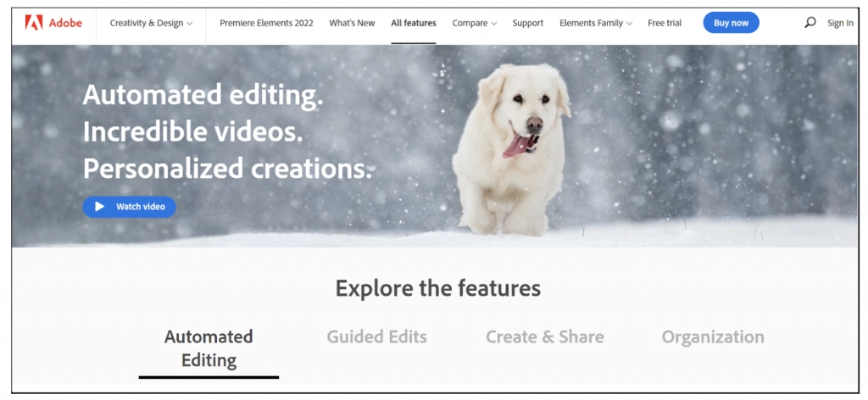Click Sign In
868x400 pixels.
pos(840,23)
